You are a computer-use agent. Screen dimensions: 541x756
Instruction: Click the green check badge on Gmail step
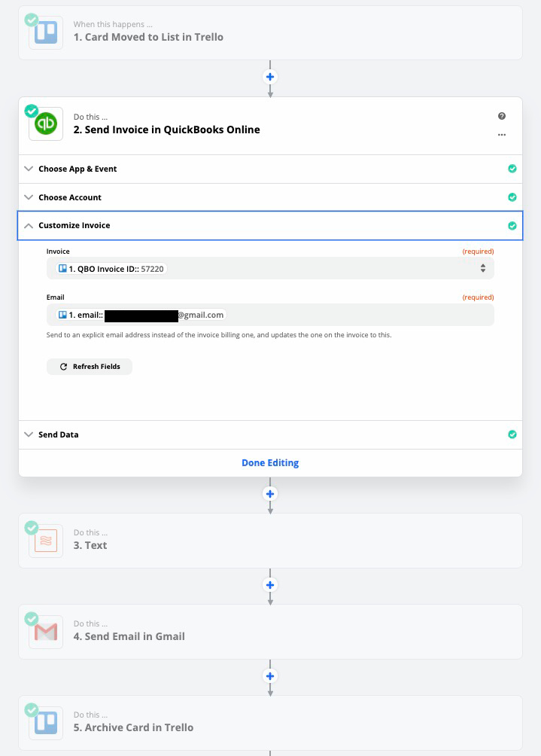[32, 619]
